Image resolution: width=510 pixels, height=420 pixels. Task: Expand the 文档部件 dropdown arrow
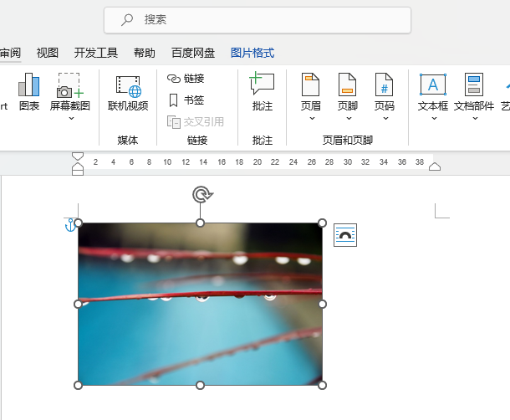(x=475, y=119)
